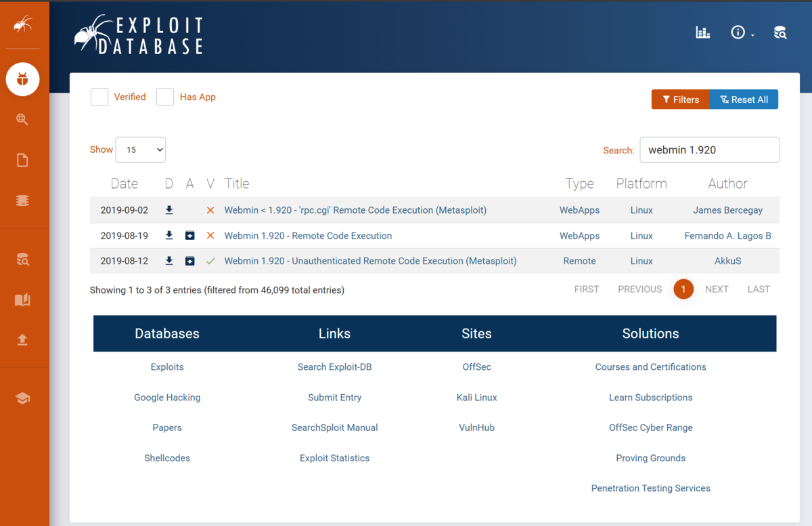
Task: Open author AkkuS
Action: (728, 261)
